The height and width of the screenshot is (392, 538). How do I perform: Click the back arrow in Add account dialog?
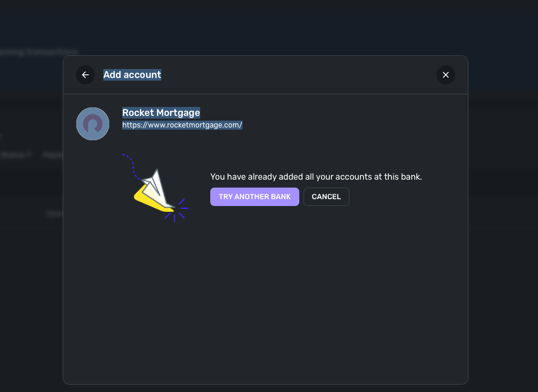click(85, 75)
